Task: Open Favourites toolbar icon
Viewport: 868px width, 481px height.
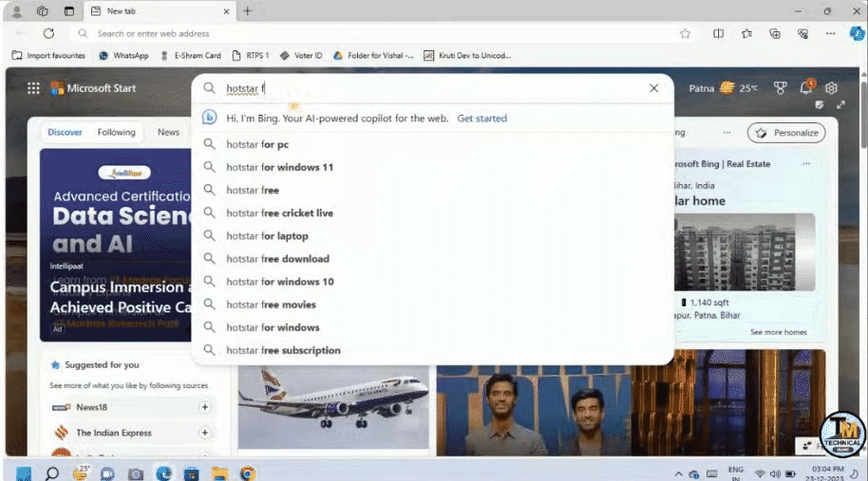Action: click(746, 34)
